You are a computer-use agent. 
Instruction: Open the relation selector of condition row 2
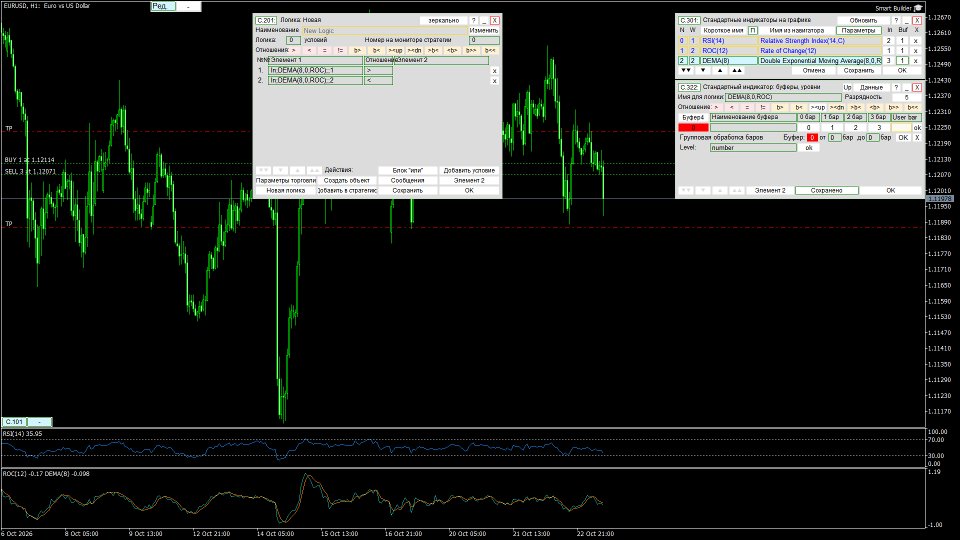[378, 80]
